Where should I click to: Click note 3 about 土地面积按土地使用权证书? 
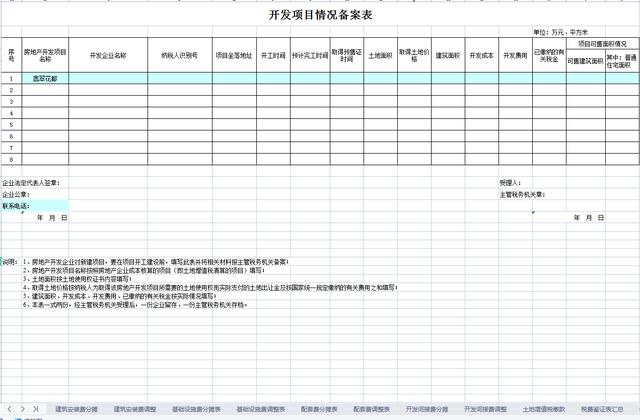pyautogui.click(x=78, y=279)
